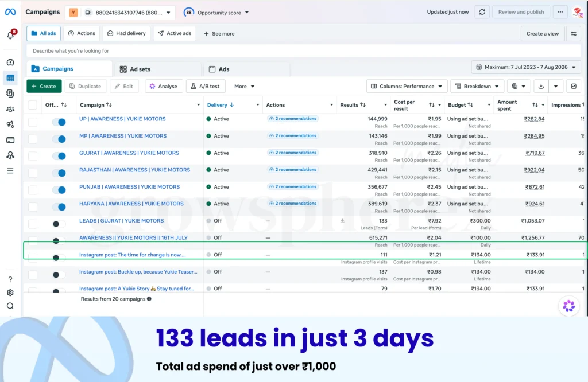Viewport: 588px width, 382px height.
Task: Open the date range picker
Action: coord(526,67)
